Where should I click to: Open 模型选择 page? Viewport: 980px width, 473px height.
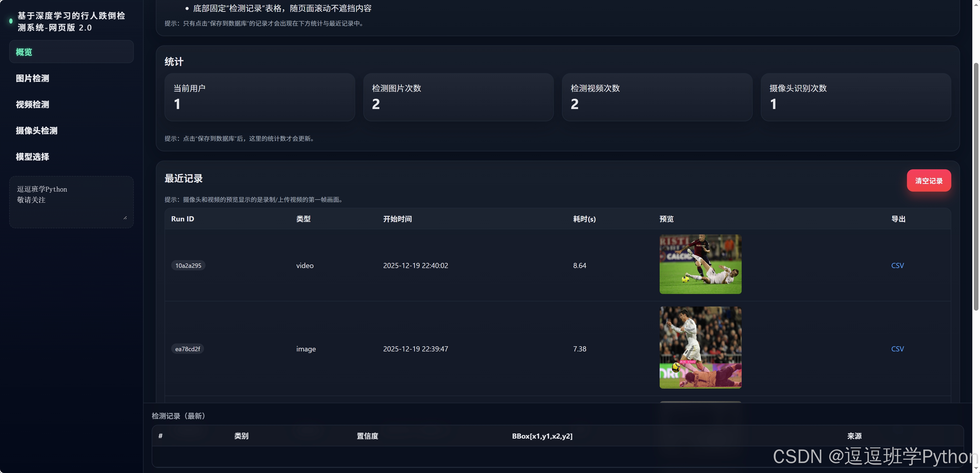click(x=71, y=156)
